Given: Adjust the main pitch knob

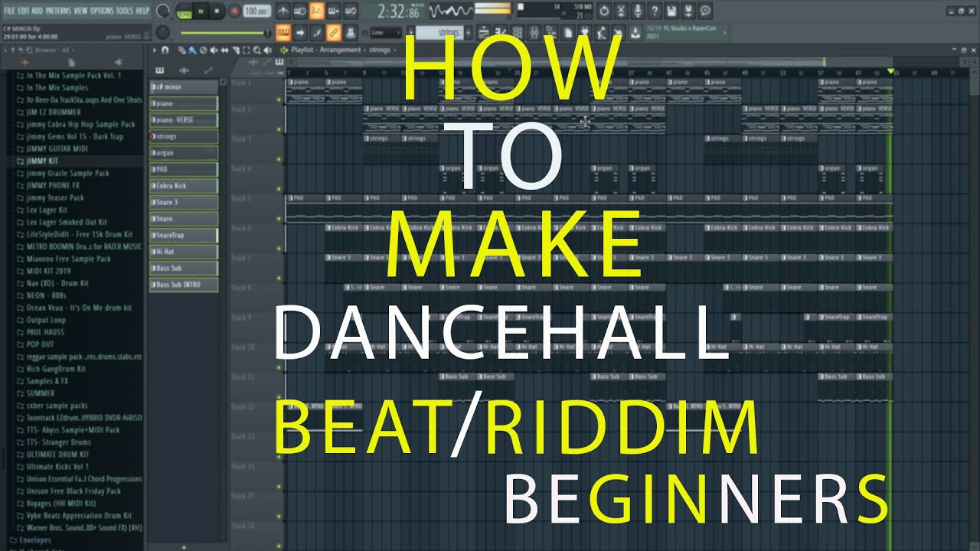Looking at the screenshot, I should [162, 33].
